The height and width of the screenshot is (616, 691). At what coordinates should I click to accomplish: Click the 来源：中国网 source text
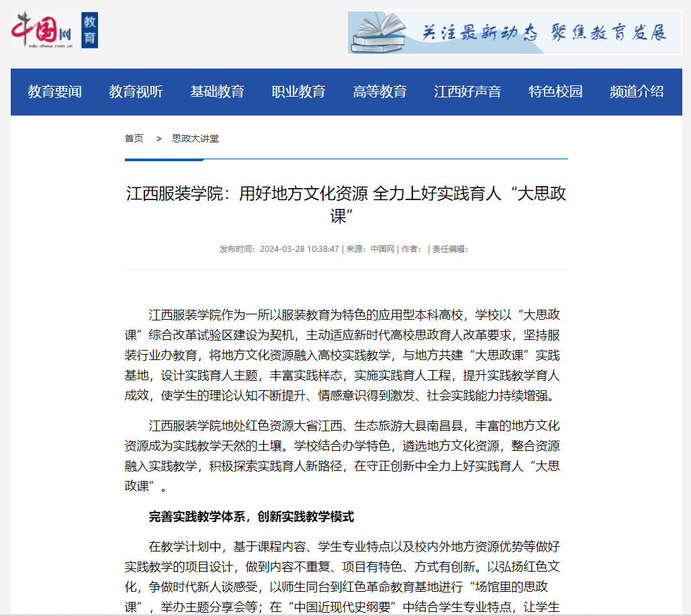click(370, 249)
